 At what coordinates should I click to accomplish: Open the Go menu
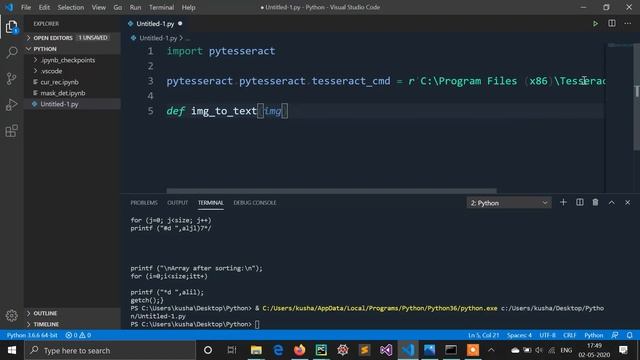click(x=118, y=7)
